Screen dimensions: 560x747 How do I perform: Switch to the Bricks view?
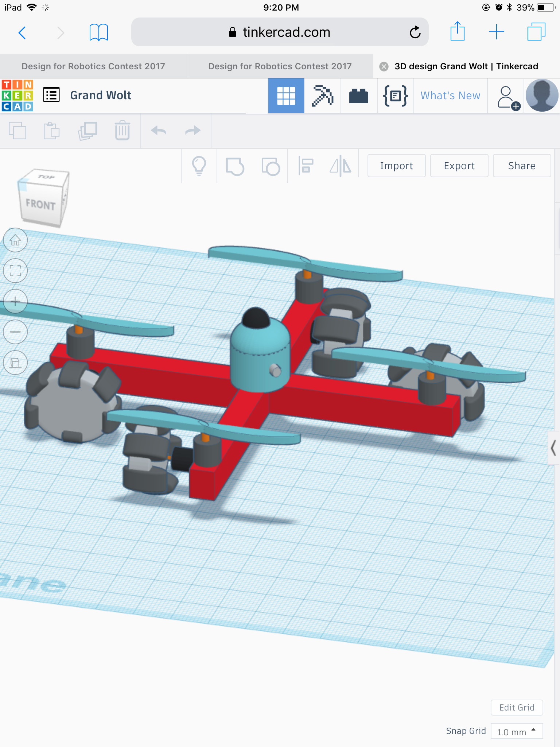coord(359,96)
